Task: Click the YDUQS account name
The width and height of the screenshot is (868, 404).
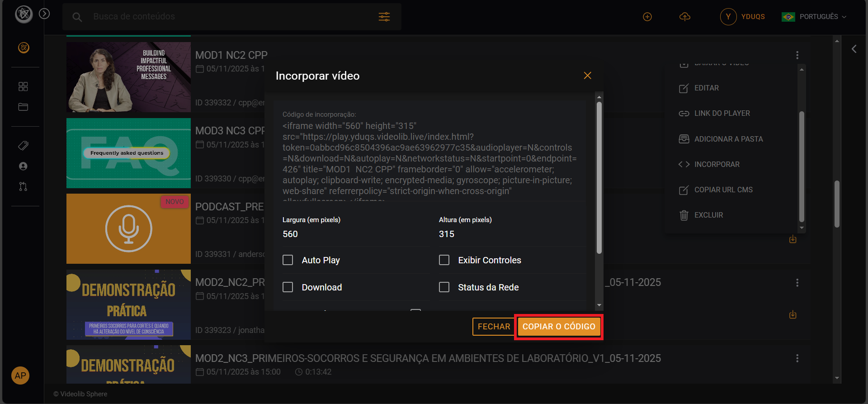Action: (753, 17)
